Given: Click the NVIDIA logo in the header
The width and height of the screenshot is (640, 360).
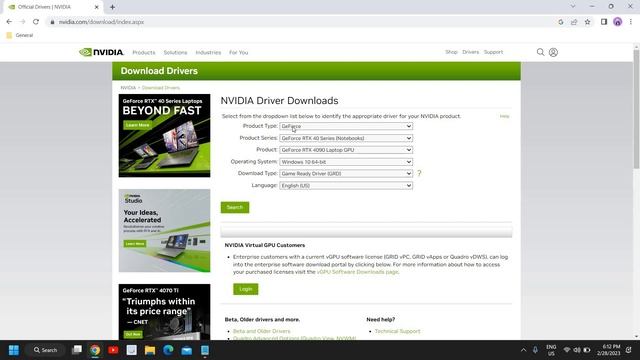Looking at the screenshot, I should point(101,52).
